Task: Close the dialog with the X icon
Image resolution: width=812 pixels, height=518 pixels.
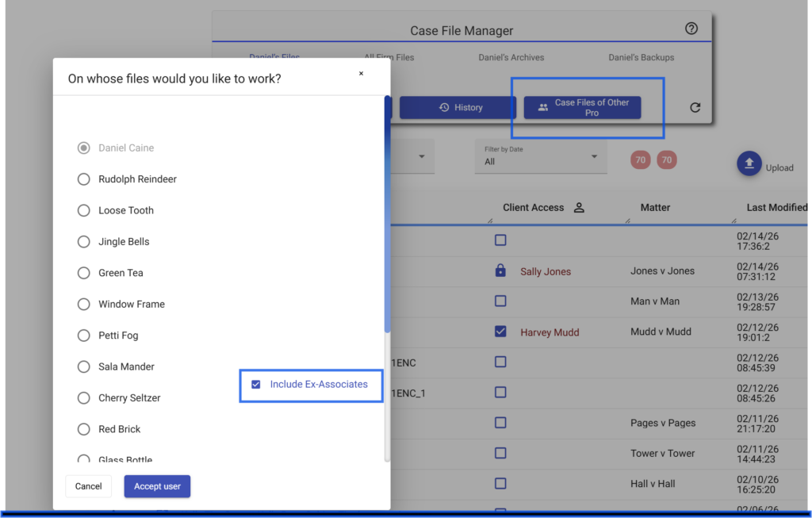Action: (361, 74)
